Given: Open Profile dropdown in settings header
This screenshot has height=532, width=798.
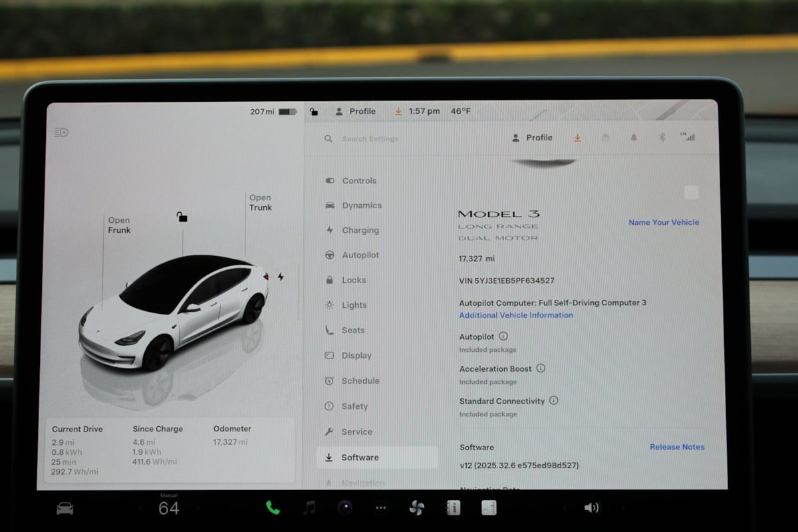Looking at the screenshot, I should click(532, 138).
